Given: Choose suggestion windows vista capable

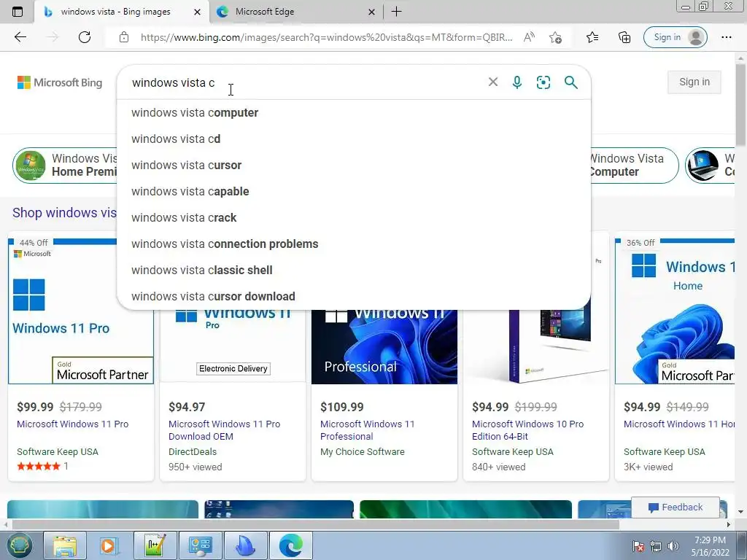Looking at the screenshot, I should coord(354,192).
